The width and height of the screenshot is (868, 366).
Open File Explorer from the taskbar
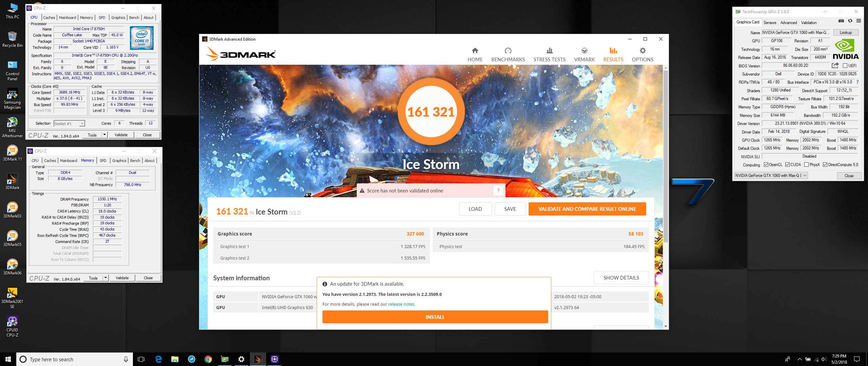pos(175,359)
